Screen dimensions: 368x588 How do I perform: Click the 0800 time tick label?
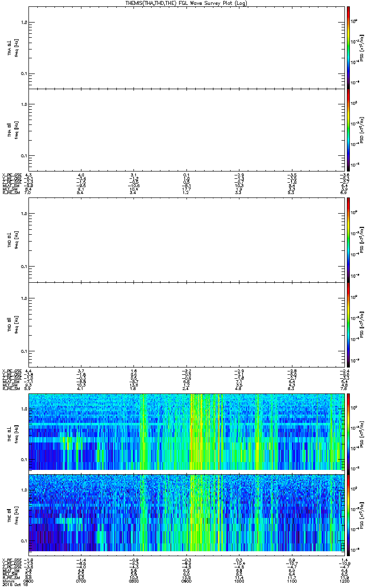[x=134, y=582]
